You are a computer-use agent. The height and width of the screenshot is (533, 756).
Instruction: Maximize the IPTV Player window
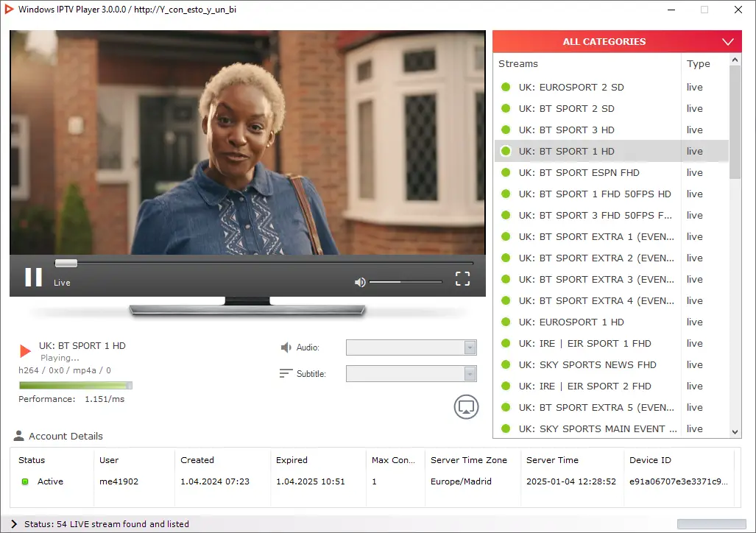click(x=704, y=10)
